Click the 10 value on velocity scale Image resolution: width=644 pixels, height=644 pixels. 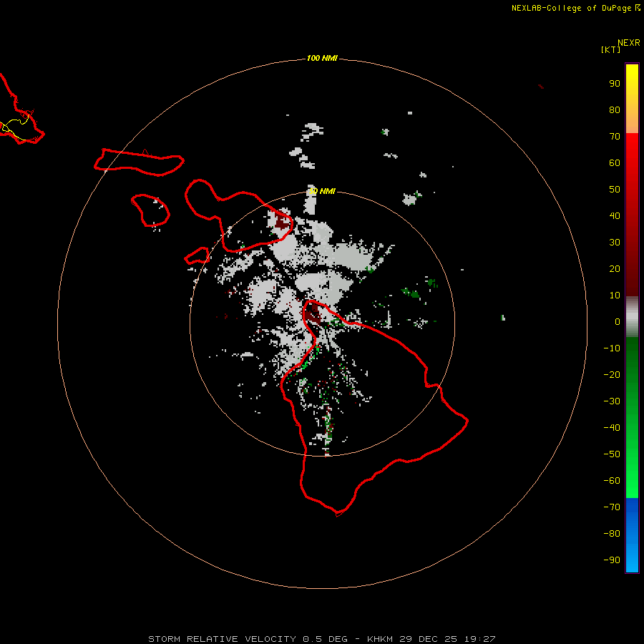coord(615,296)
